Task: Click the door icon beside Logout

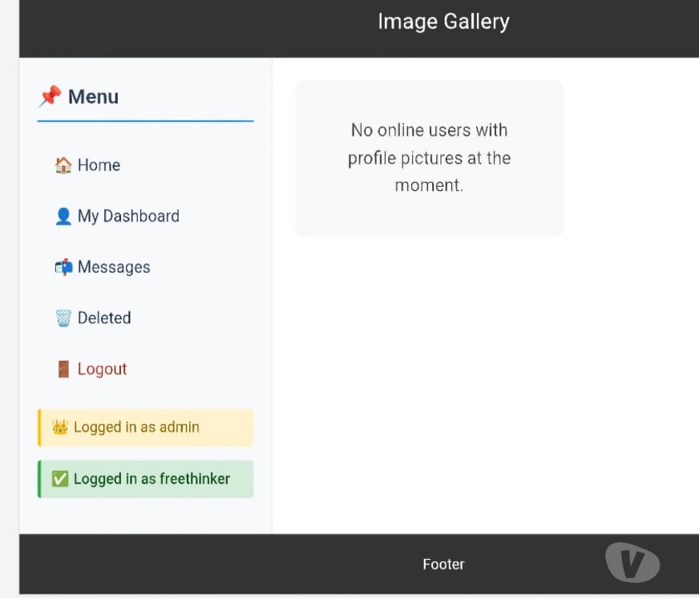Action: [63, 369]
